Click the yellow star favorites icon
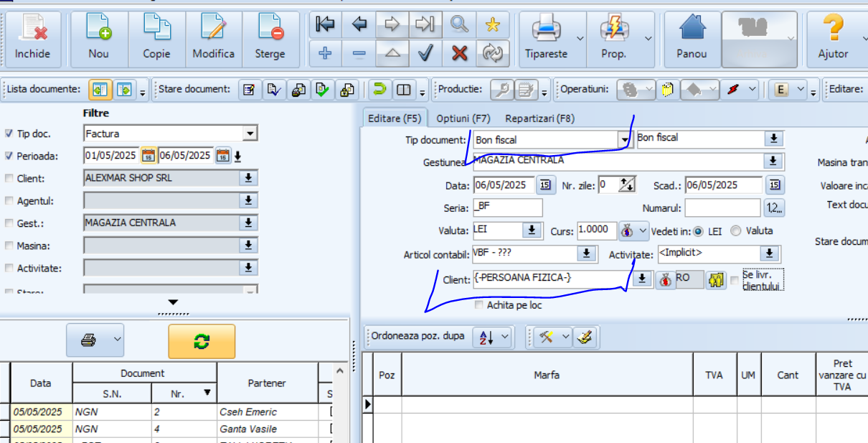The width and height of the screenshot is (868, 443). (492, 24)
